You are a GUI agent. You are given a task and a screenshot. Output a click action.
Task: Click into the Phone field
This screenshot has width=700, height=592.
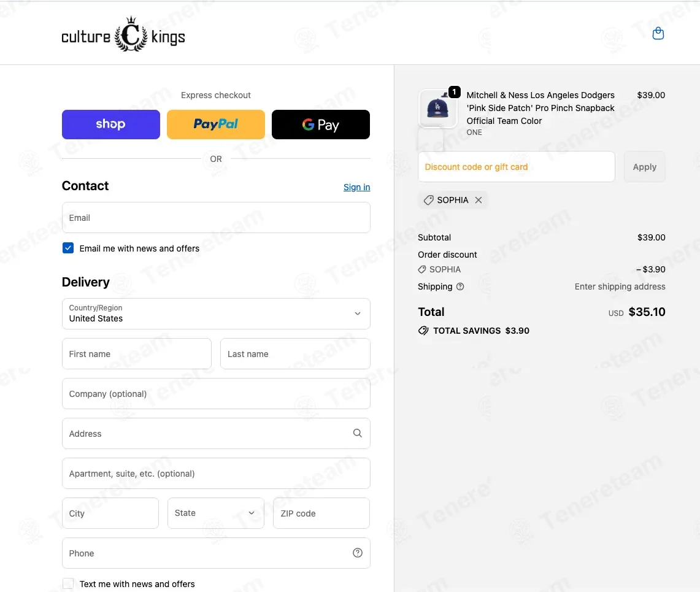216,553
